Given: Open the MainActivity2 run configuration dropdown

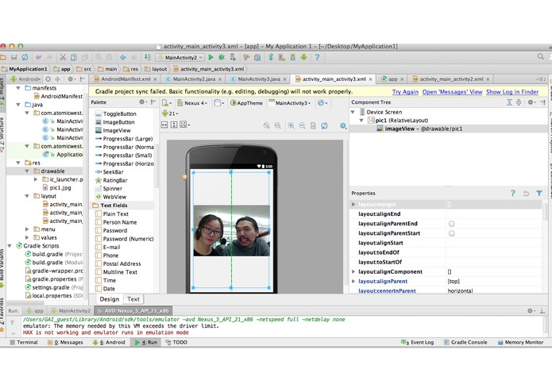Looking at the screenshot, I should pos(179,57).
